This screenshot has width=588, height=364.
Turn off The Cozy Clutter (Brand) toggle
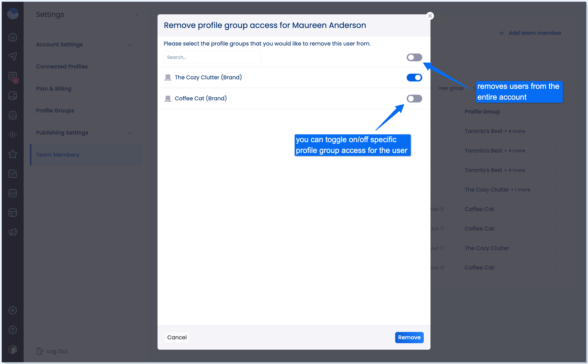414,78
